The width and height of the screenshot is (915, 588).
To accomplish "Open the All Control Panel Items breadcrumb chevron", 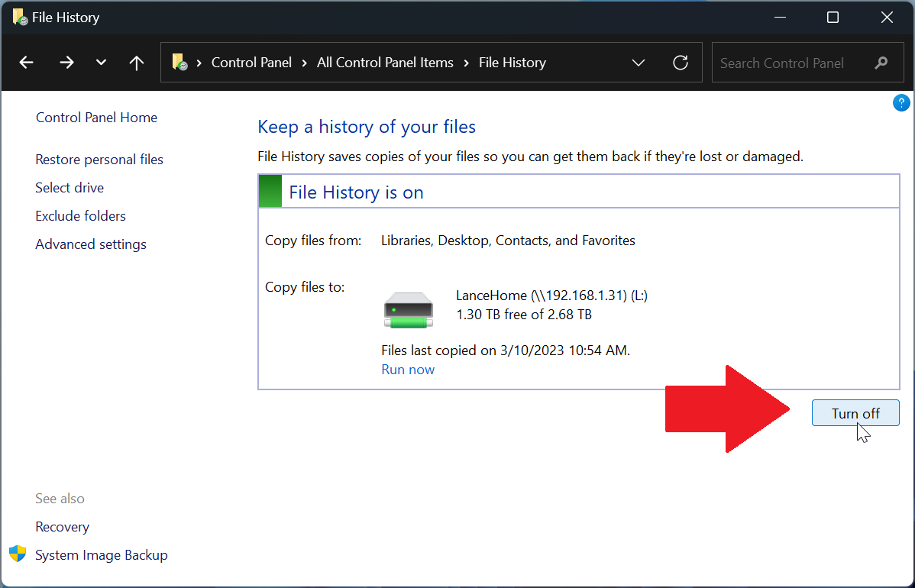I will click(466, 63).
